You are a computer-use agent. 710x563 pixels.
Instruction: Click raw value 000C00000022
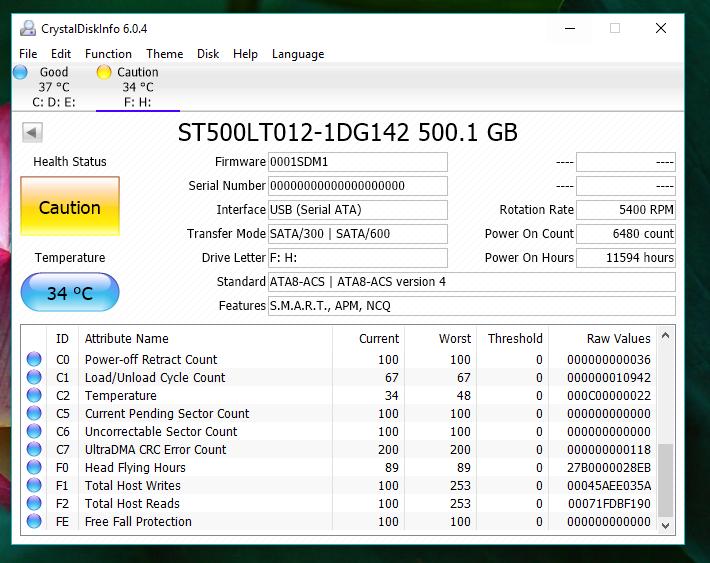[x=609, y=395]
